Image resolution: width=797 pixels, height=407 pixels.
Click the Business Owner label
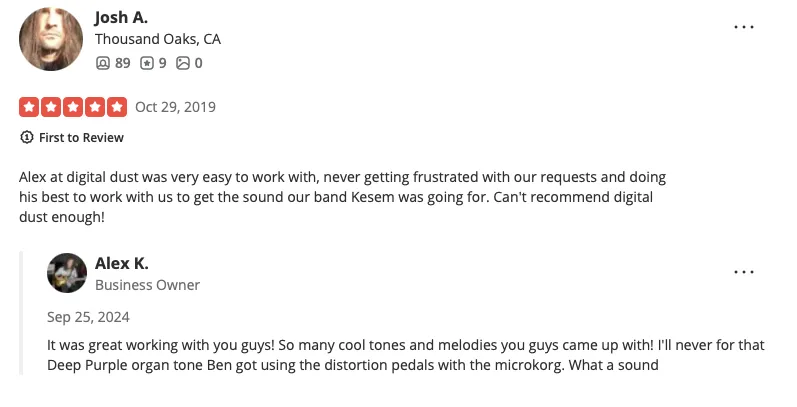(147, 285)
